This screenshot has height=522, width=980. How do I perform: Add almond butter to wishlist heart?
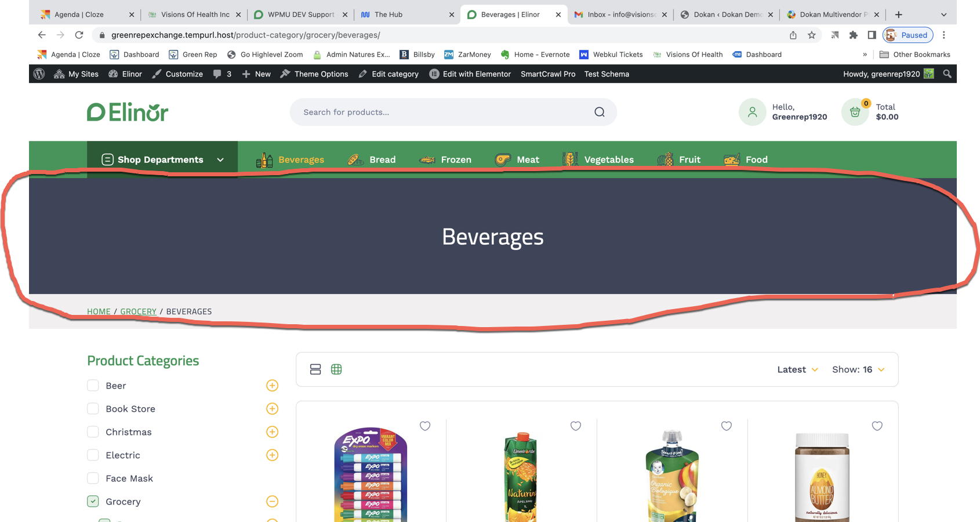coord(877,426)
